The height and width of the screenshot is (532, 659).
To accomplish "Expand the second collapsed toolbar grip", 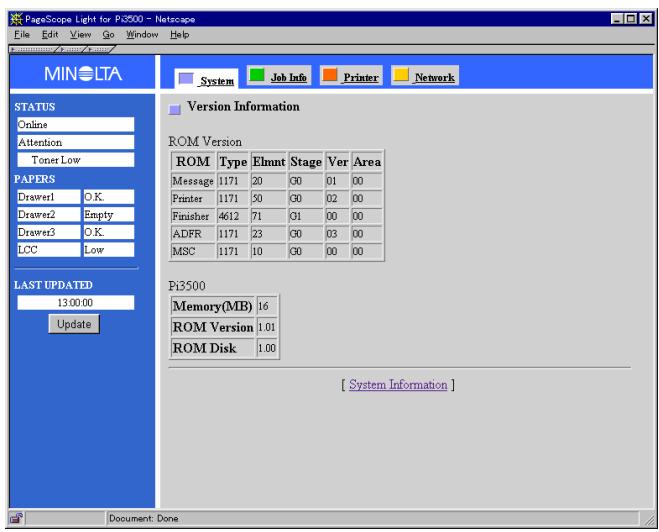I will coord(73,50).
